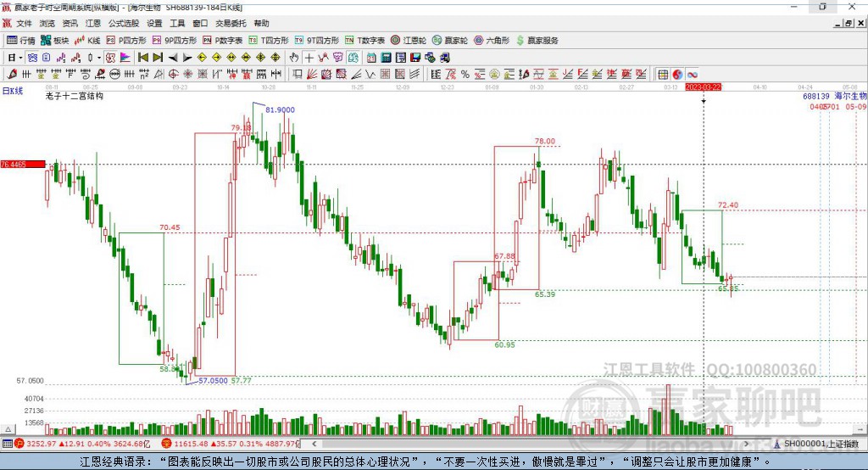Jump to first bar icon
The width and height of the screenshot is (868, 470).
pos(142,58)
